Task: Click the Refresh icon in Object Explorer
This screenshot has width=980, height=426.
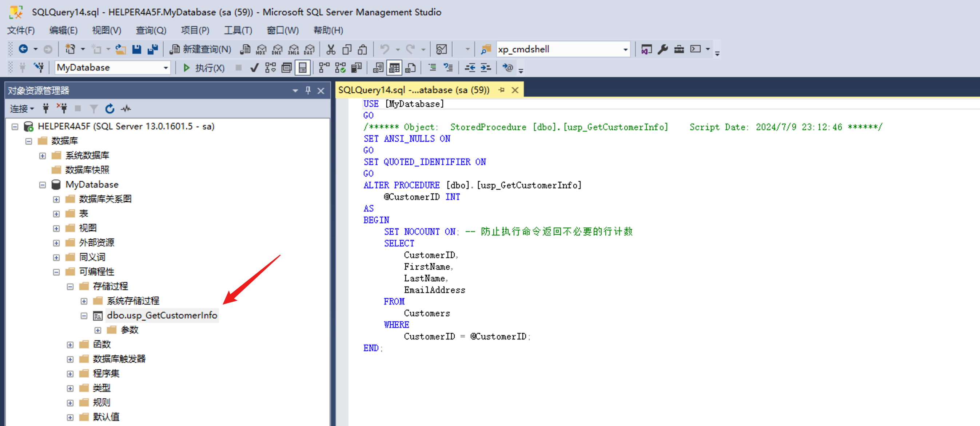Action: 110,109
